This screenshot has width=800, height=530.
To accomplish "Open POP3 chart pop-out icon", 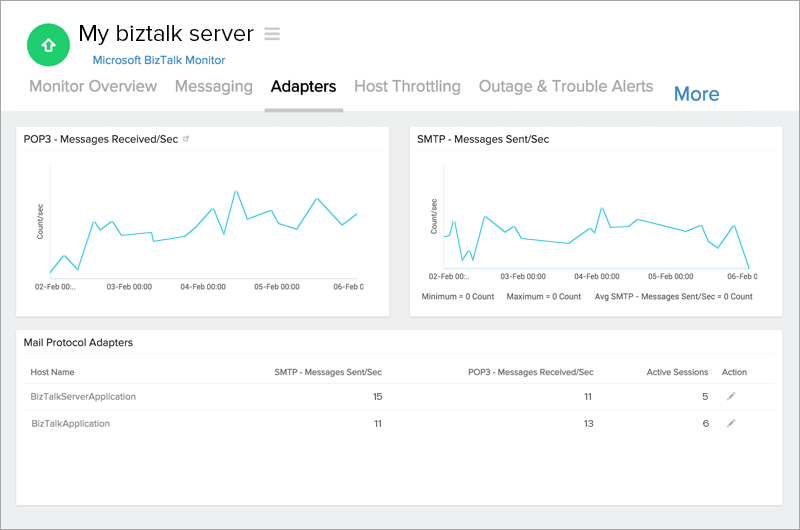I will tap(186, 139).
